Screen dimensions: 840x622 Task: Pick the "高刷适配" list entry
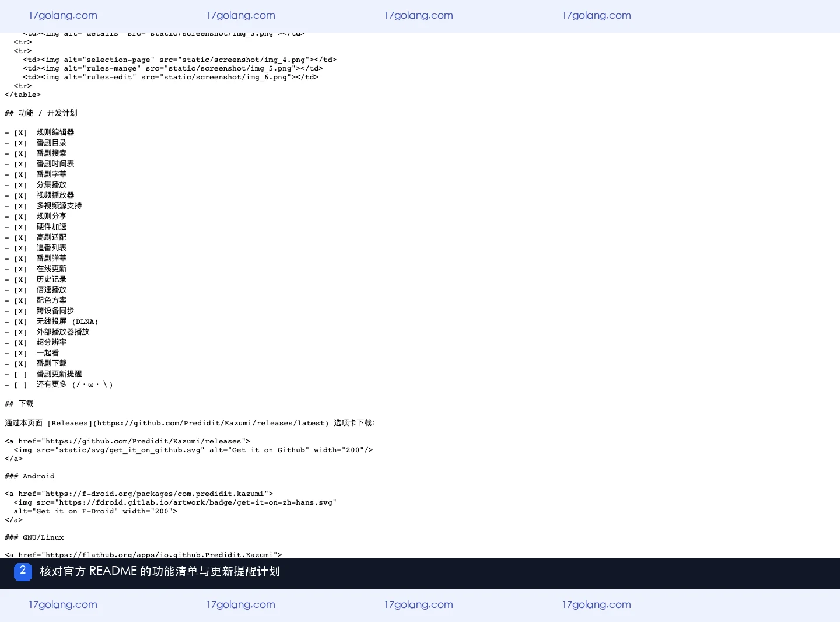pyautogui.click(x=36, y=237)
